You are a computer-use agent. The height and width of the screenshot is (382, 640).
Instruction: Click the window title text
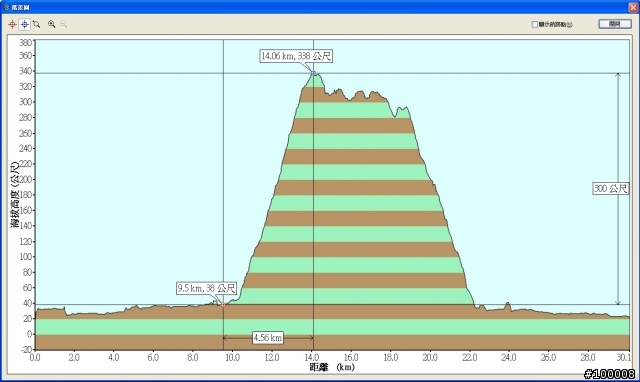click(20, 7)
